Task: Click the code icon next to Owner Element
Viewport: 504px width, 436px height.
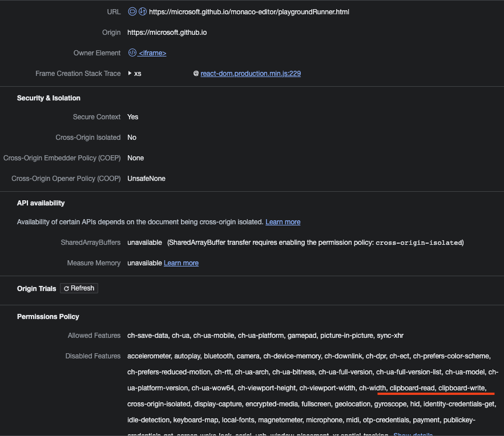Action: tap(132, 53)
